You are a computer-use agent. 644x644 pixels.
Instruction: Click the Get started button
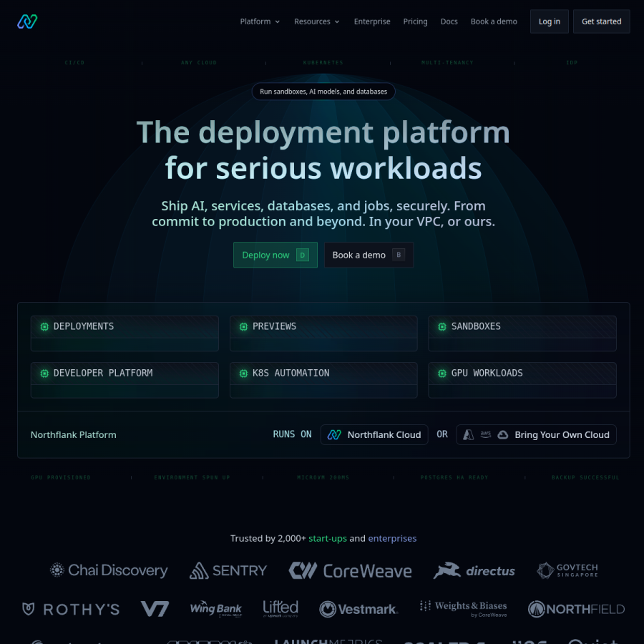point(601,21)
